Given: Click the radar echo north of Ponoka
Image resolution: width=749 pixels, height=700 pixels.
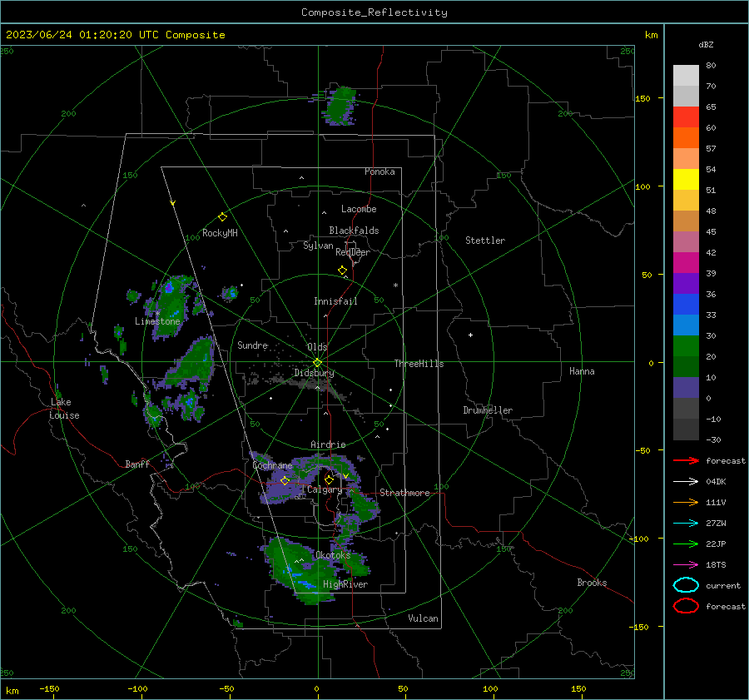Looking at the screenshot, I should 340,106.
